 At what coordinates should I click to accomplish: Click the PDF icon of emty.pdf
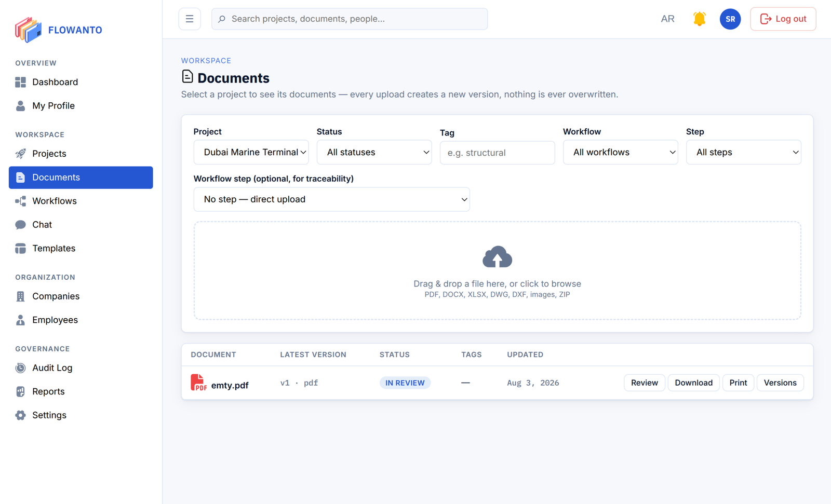click(x=198, y=383)
